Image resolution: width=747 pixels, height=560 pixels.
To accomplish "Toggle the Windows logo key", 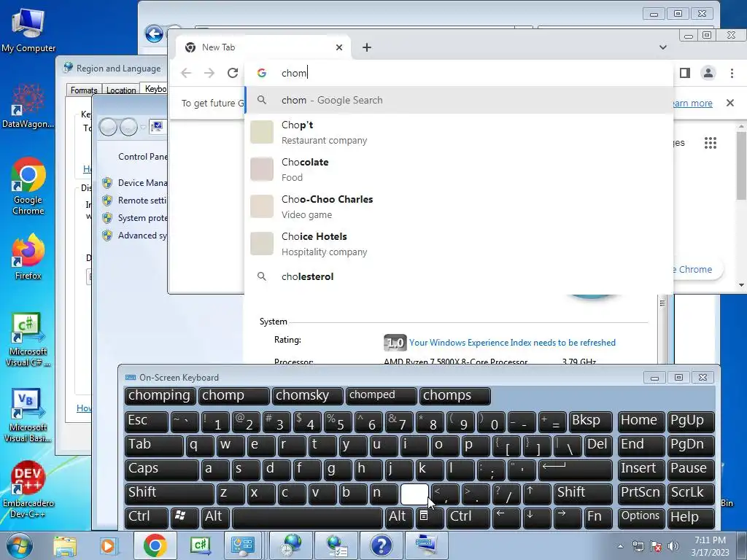I will tap(185, 517).
